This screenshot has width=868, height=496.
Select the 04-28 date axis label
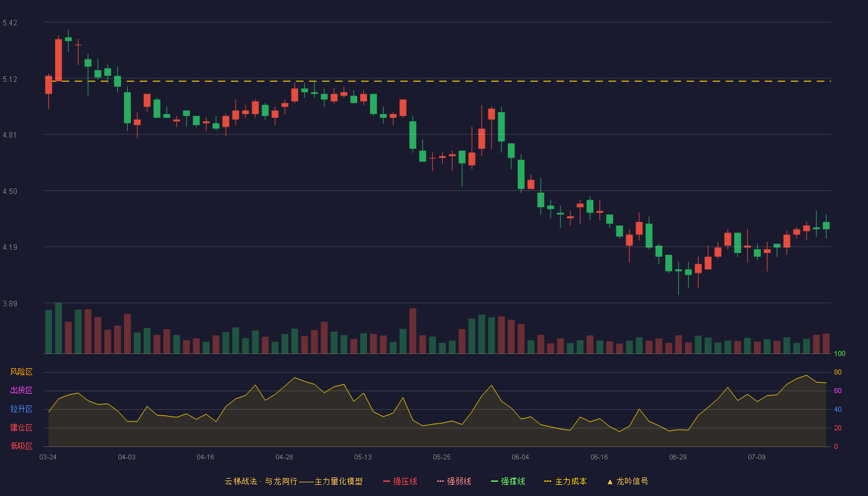point(284,457)
